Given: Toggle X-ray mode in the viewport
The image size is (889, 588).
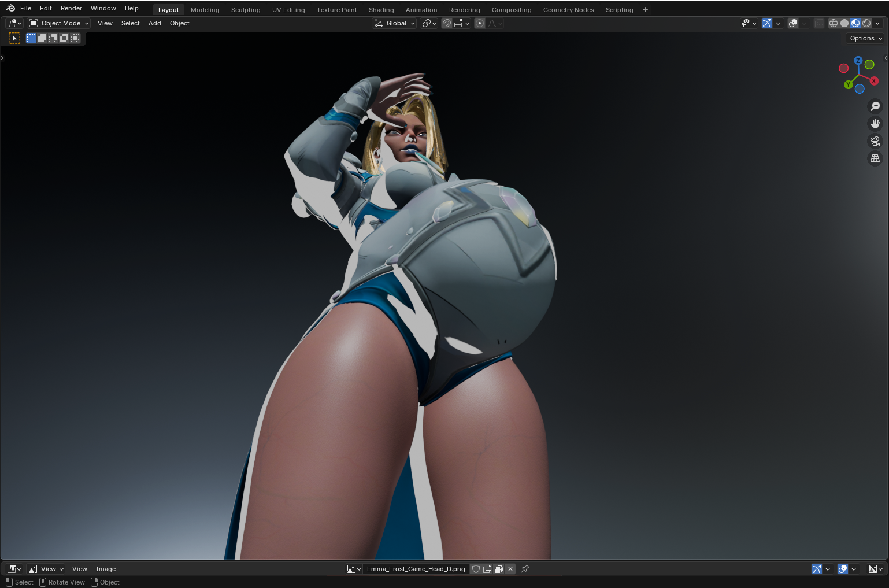Looking at the screenshot, I should (818, 23).
